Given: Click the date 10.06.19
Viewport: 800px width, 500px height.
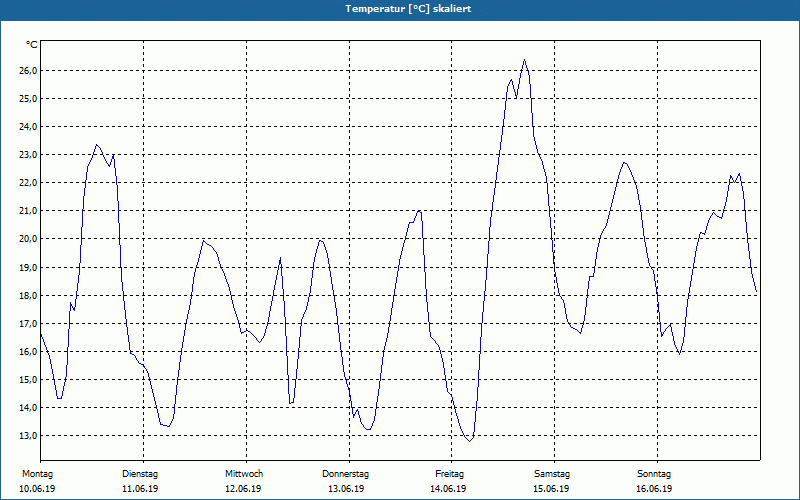Looking at the screenshot, I should click(x=37, y=489).
